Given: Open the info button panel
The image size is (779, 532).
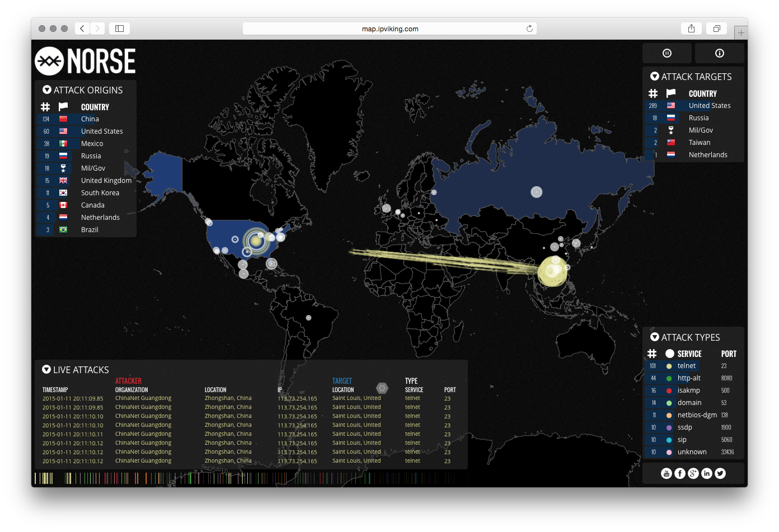Looking at the screenshot, I should point(719,53).
